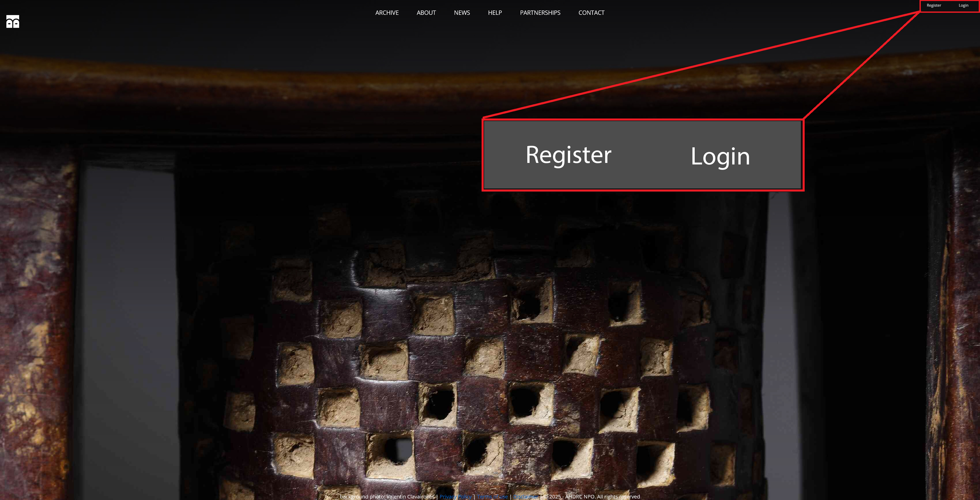
Task: Open the Terms of use link
Action: click(x=492, y=497)
